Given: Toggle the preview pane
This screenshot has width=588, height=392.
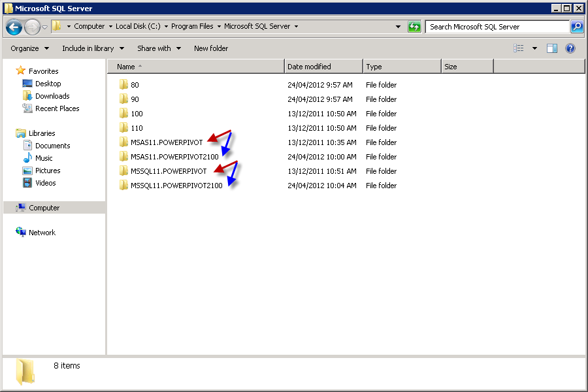Looking at the screenshot, I should click(x=552, y=48).
